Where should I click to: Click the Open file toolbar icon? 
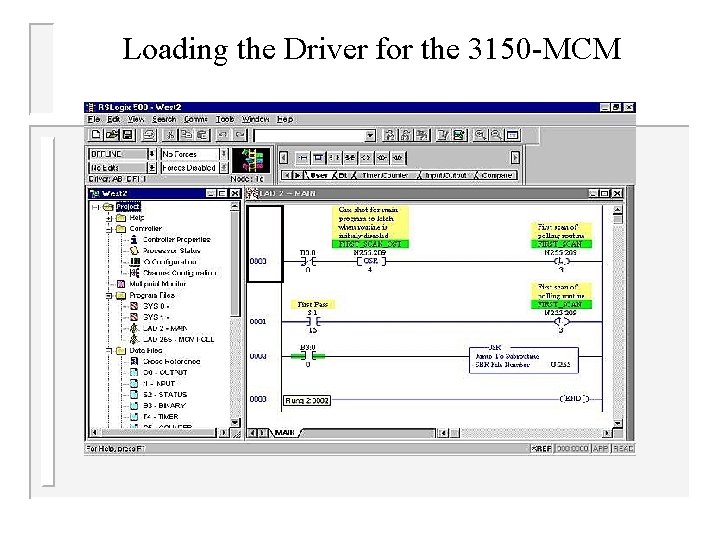pyautogui.click(x=112, y=135)
